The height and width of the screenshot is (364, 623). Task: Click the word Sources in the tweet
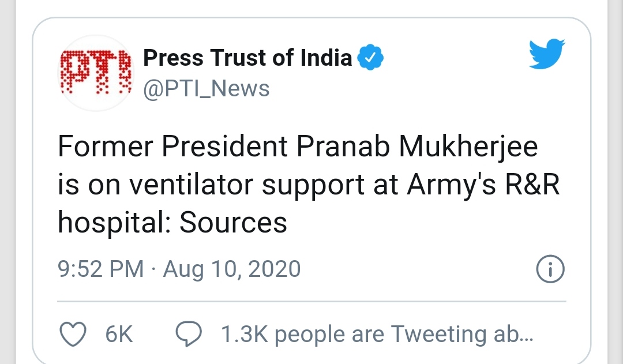pos(233,223)
